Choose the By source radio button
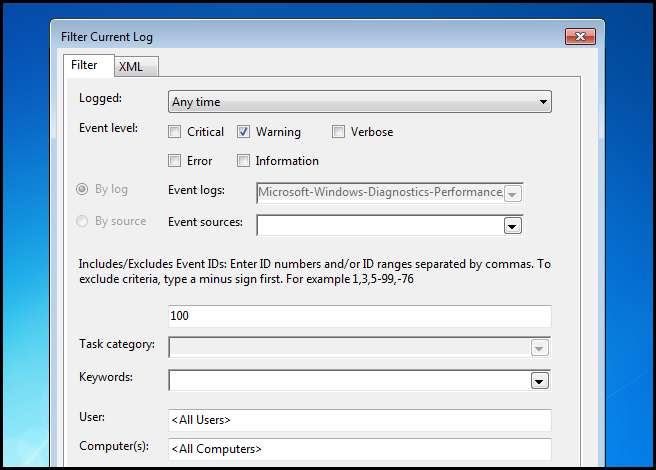 point(82,221)
